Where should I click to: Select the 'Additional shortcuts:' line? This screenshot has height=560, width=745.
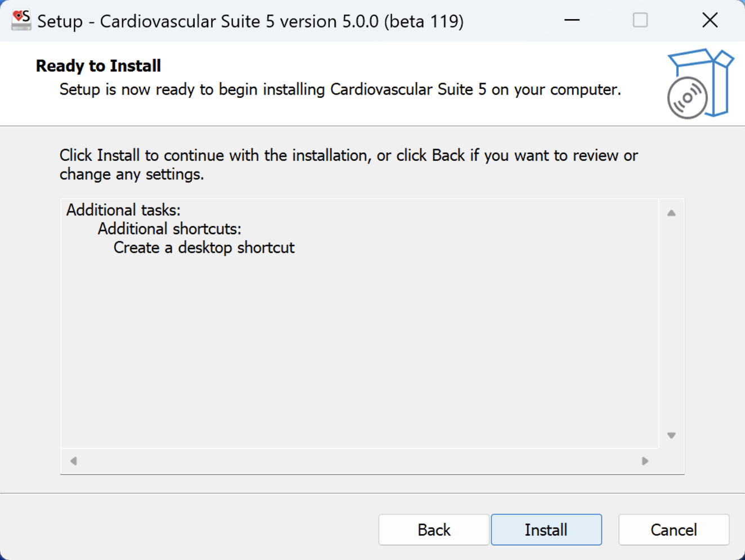pos(169,228)
